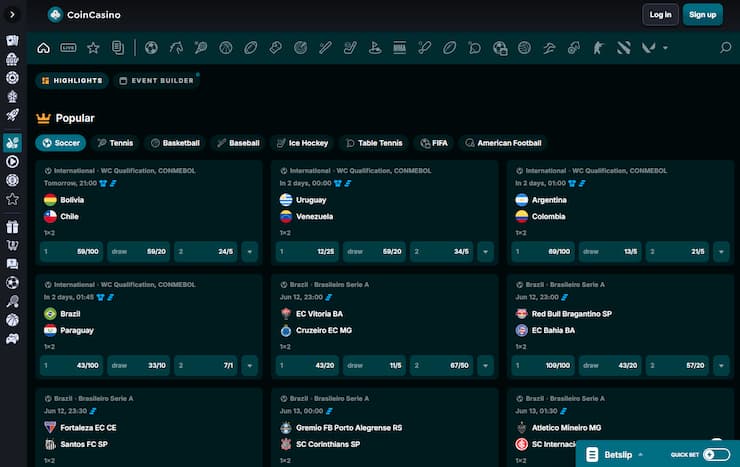This screenshot has width=740, height=467.
Task: Select the Ice Hockey tab
Action: 302,143
